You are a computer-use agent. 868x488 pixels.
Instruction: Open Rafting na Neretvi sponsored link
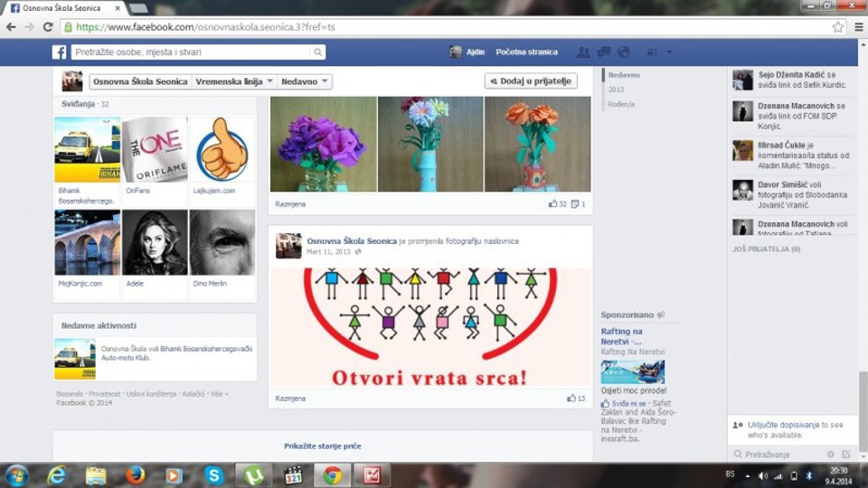click(622, 336)
